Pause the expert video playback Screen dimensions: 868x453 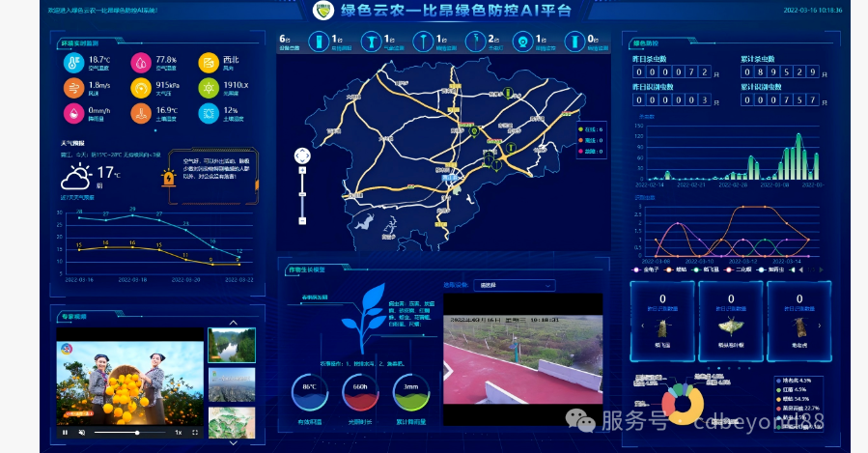pyautogui.click(x=66, y=433)
